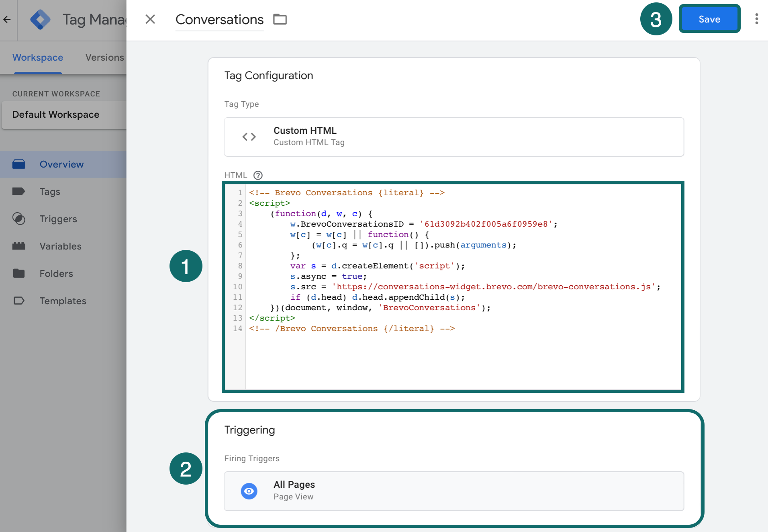Open the folder icon next to Conversations
This screenshot has height=532, width=768.
tap(280, 19)
